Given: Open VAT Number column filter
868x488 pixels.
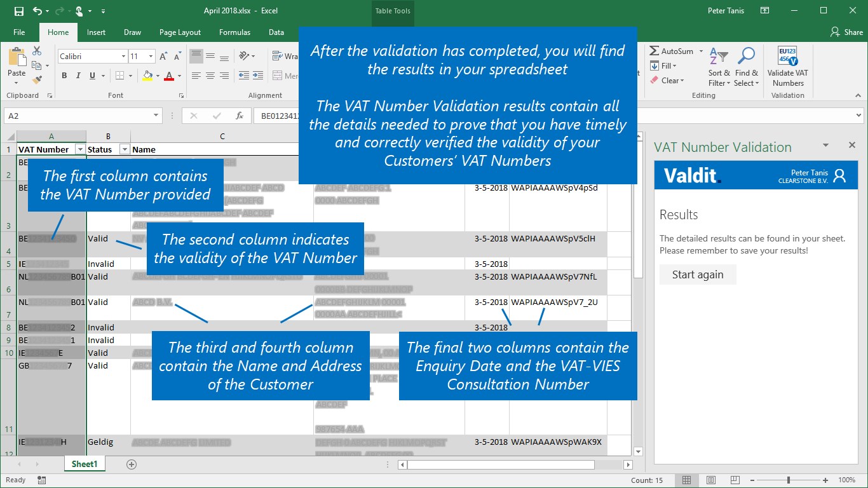Looking at the screenshot, I should (79, 149).
